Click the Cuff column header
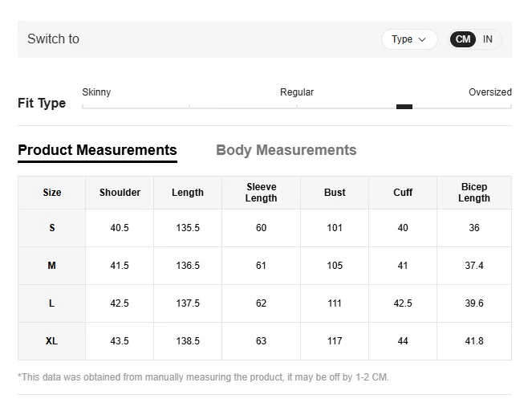This screenshot has height=411, width=532. coord(403,193)
